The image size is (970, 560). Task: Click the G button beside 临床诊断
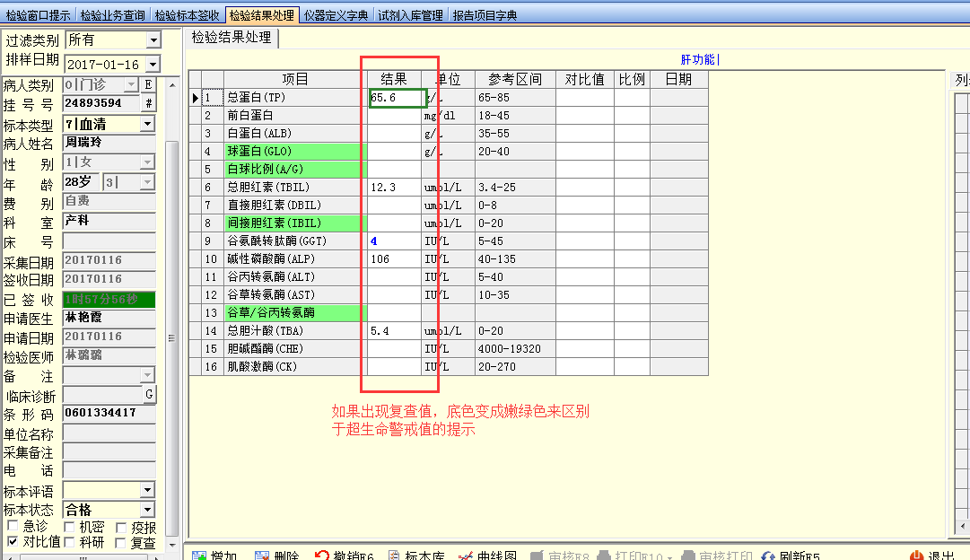[x=149, y=394]
